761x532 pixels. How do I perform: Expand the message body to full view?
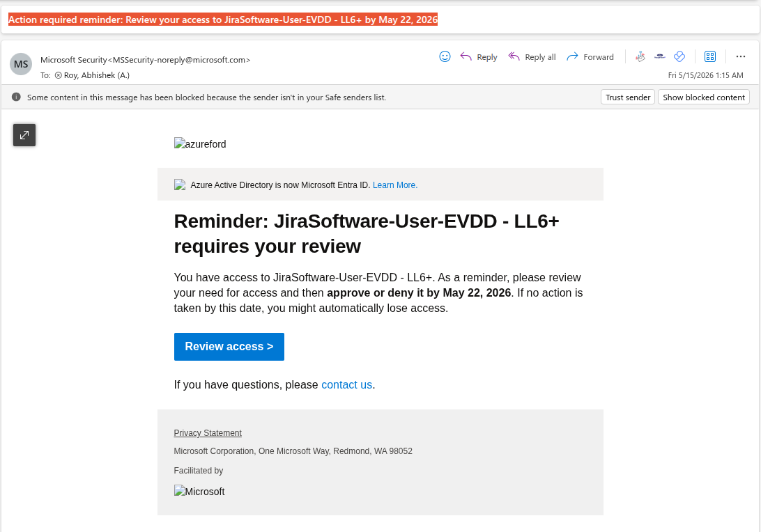point(24,135)
